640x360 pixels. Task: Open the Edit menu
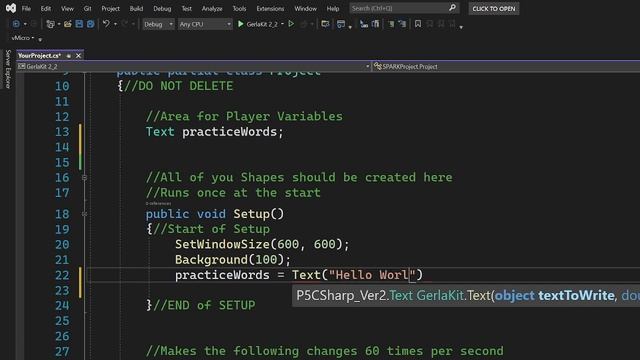46,9
